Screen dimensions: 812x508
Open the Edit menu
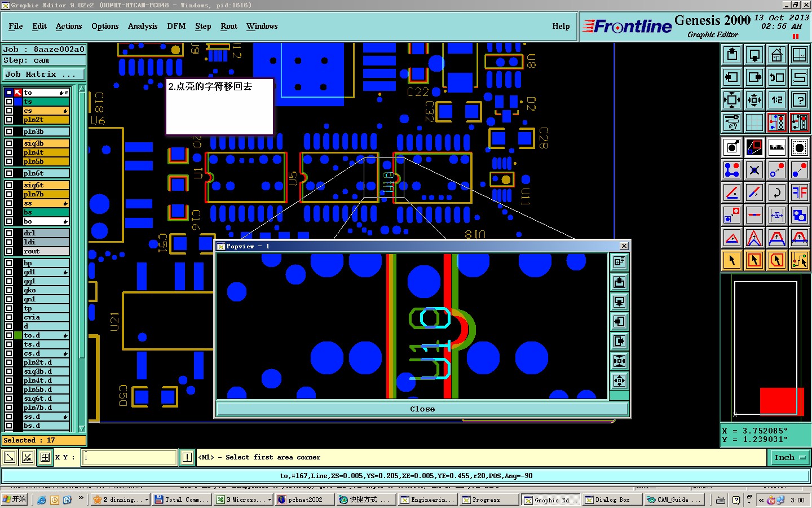39,27
